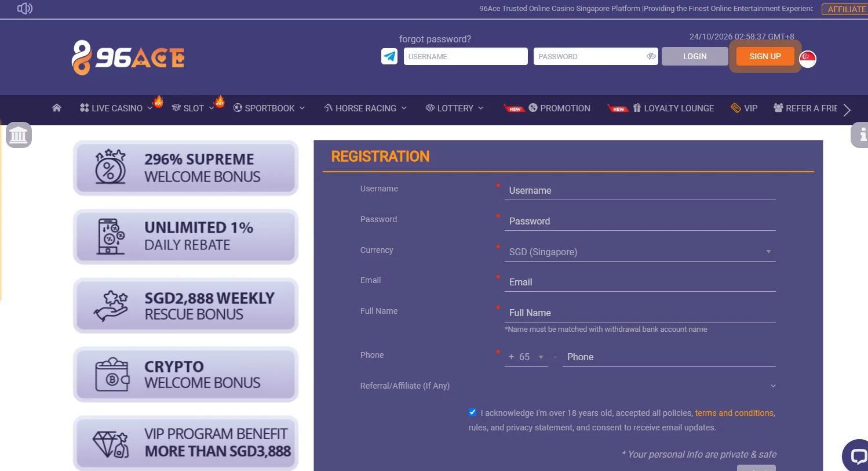Screen dimensions: 868x471
Task: Expand the Sportbook menu
Action: (269, 108)
